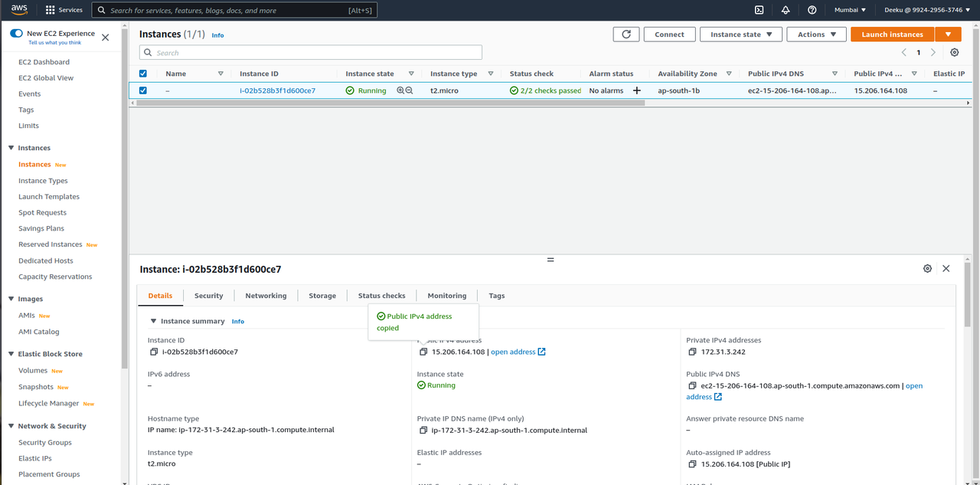This screenshot has height=485, width=980.
Task: Open Elastic IPs in sidebar
Action: click(35, 459)
